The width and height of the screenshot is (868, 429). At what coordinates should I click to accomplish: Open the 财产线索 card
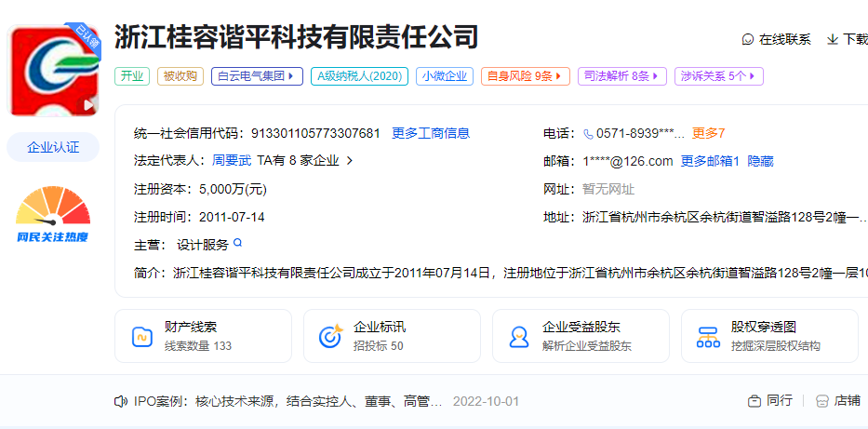(x=203, y=336)
